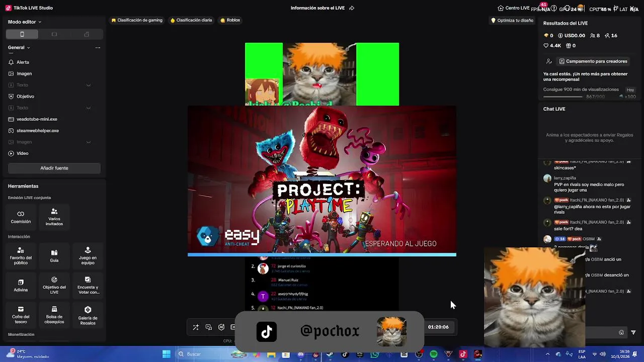Image resolution: width=644 pixels, height=362 pixels.
Task: Expand the General scene dropdown
Action: [x=19, y=48]
